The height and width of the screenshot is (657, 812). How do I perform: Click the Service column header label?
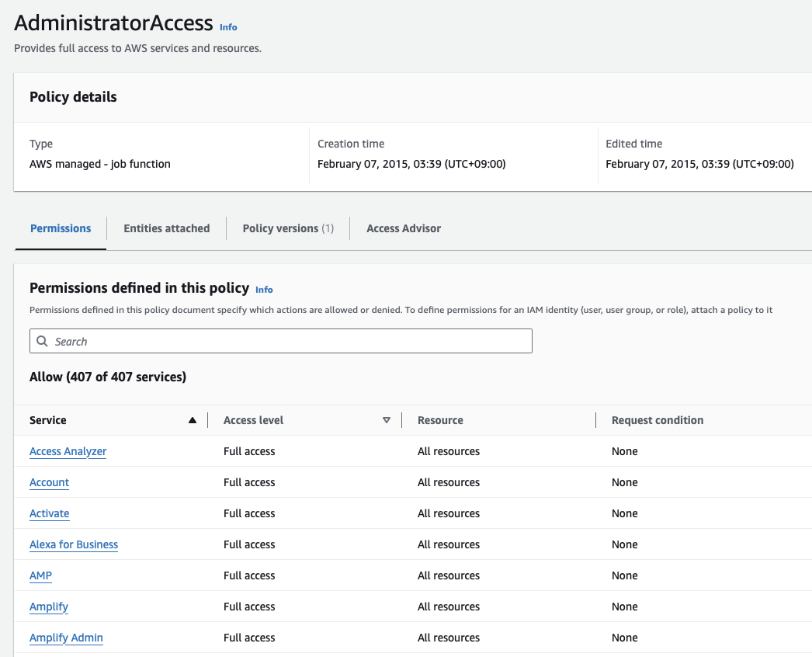pos(48,420)
